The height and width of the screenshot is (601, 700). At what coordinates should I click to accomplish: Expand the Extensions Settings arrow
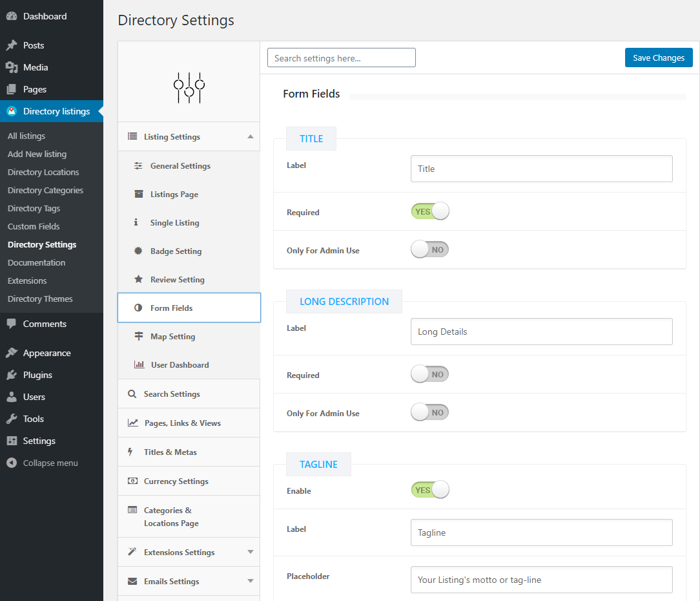click(x=251, y=552)
